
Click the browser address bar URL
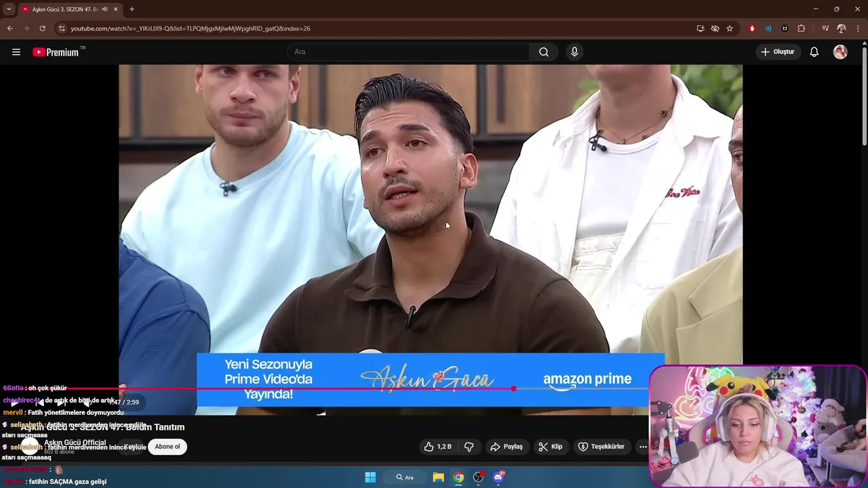coord(191,28)
